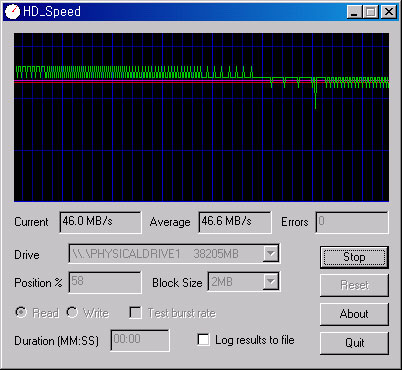Click the Errors count field
The height and width of the screenshot is (370, 402).
point(352,222)
